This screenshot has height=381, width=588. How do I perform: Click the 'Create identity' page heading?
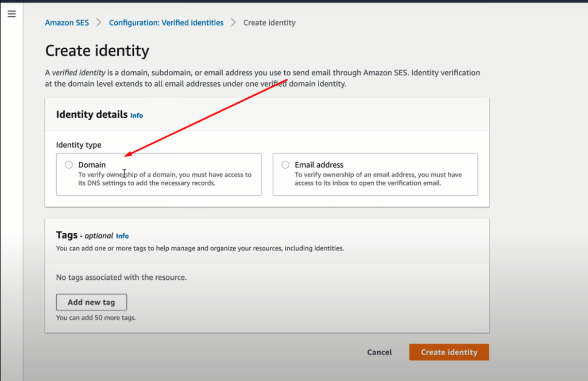pos(97,51)
